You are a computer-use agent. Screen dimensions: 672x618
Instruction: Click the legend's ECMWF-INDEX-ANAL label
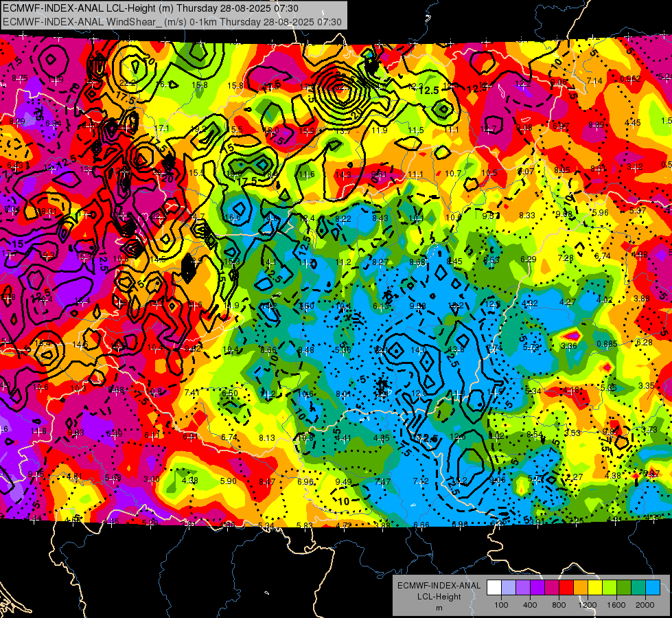pyautogui.click(x=439, y=586)
